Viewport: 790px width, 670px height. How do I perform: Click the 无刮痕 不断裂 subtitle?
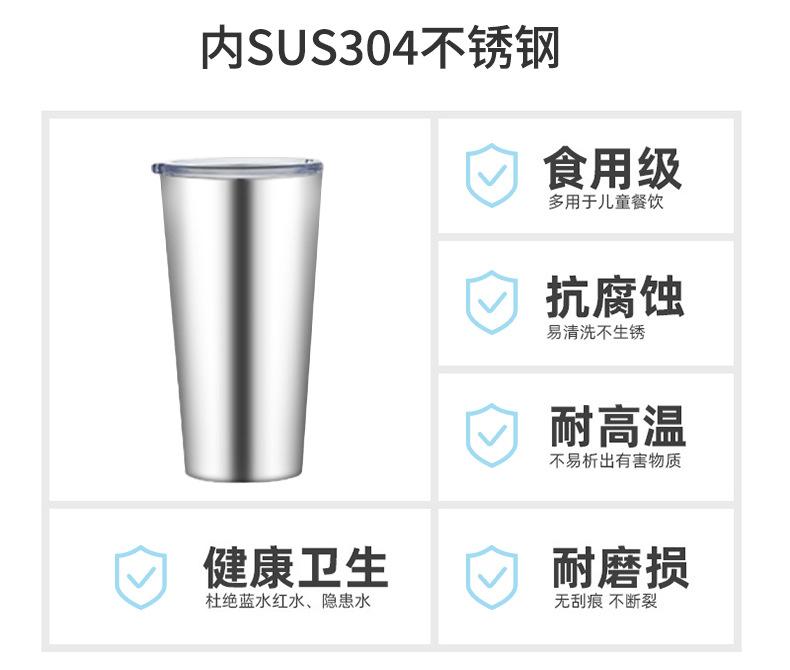[606, 601]
